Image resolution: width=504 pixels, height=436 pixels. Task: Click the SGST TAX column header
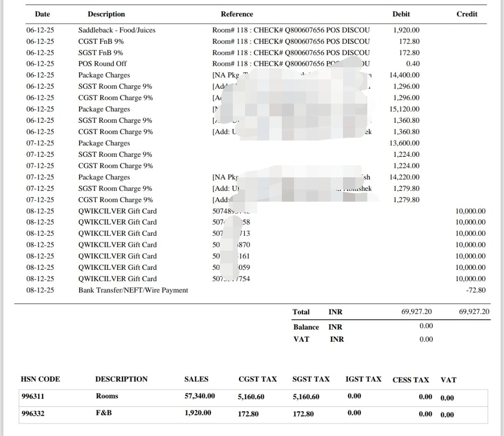[x=311, y=379]
